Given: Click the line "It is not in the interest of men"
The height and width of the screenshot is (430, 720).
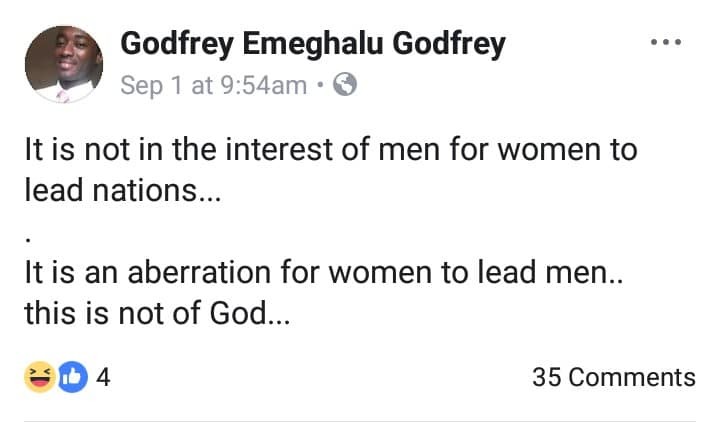Looking at the screenshot, I should [330, 152].
